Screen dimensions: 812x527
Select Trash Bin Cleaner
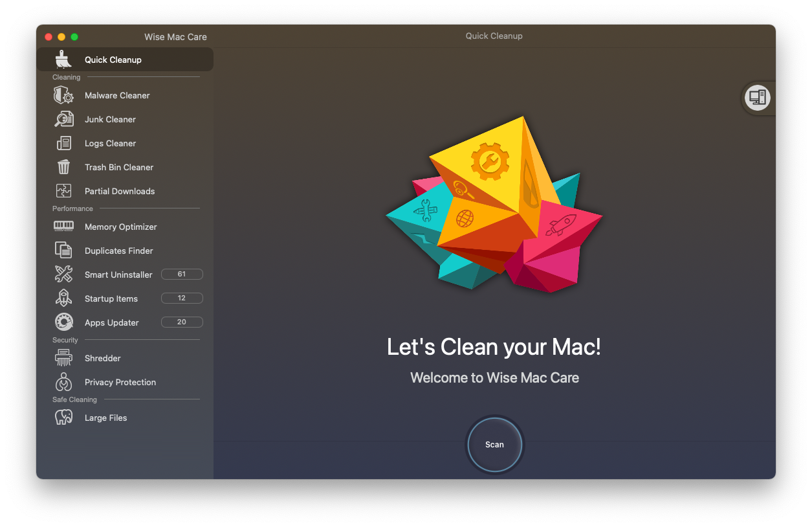[x=119, y=167]
